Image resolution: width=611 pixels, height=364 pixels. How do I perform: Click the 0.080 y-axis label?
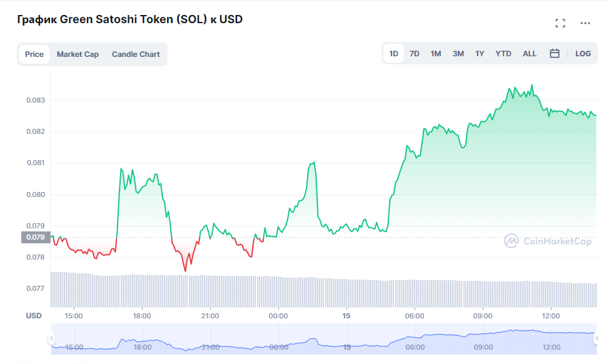[x=36, y=195]
